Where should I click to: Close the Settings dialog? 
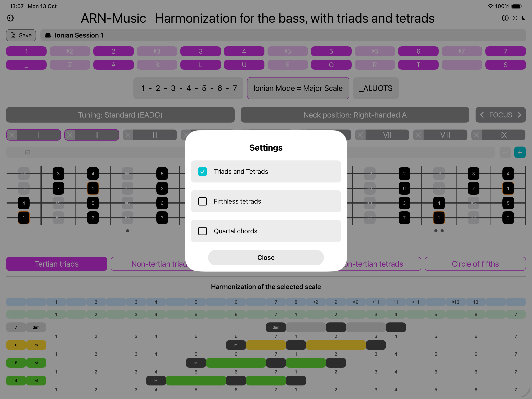[x=266, y=257]
